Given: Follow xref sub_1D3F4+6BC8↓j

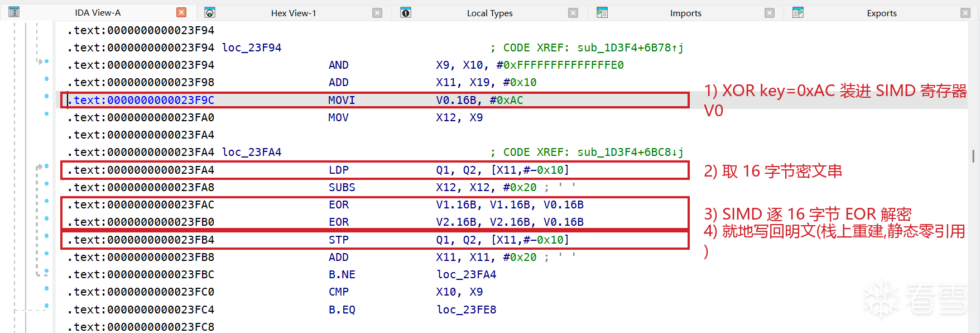Looking at the screenshot, I should pyautogui.click(x=630, y=152).
